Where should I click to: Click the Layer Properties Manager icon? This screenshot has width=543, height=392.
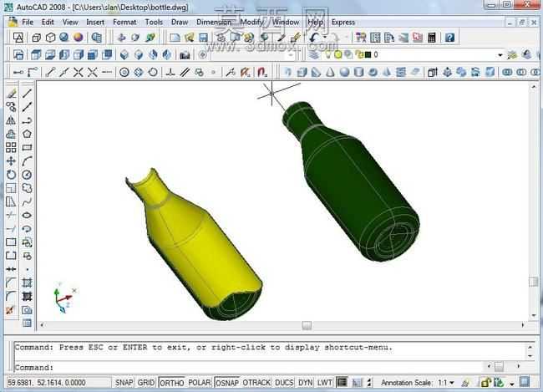coord(314,54)
